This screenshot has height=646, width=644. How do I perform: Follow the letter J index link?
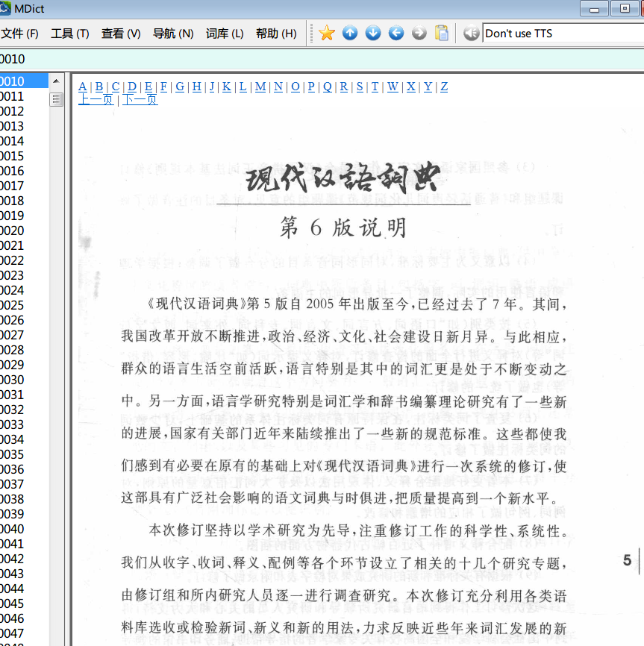tap(212, 87)
